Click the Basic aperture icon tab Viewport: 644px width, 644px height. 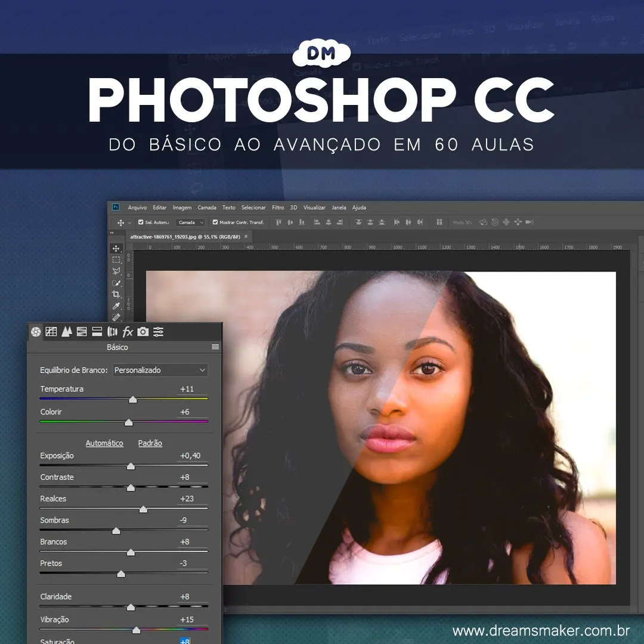click(x=36, y=332)
